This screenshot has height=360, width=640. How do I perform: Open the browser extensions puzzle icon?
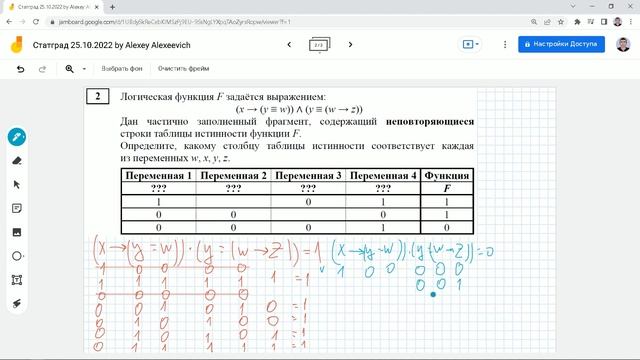577,22
